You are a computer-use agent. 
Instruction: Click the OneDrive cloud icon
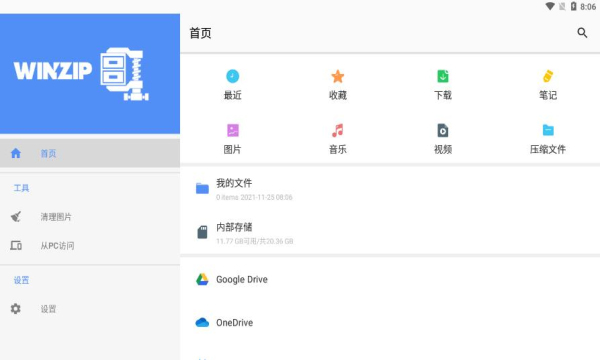point(202,323)
